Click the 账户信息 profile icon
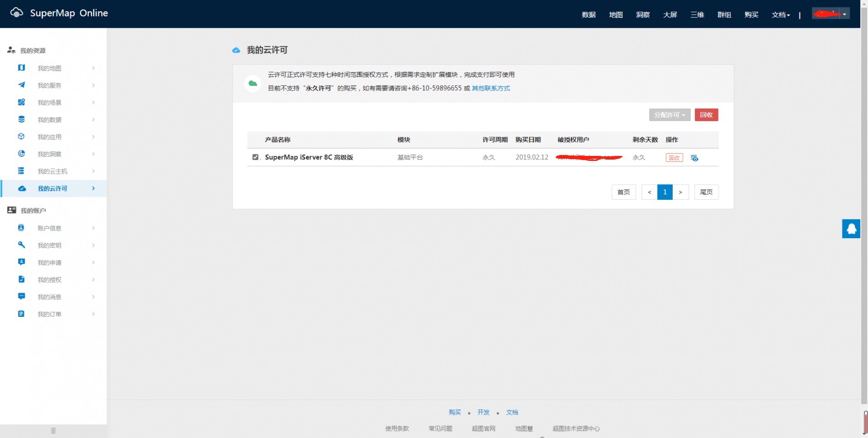Viewport: 868px width, 438px height. (21, 228)
